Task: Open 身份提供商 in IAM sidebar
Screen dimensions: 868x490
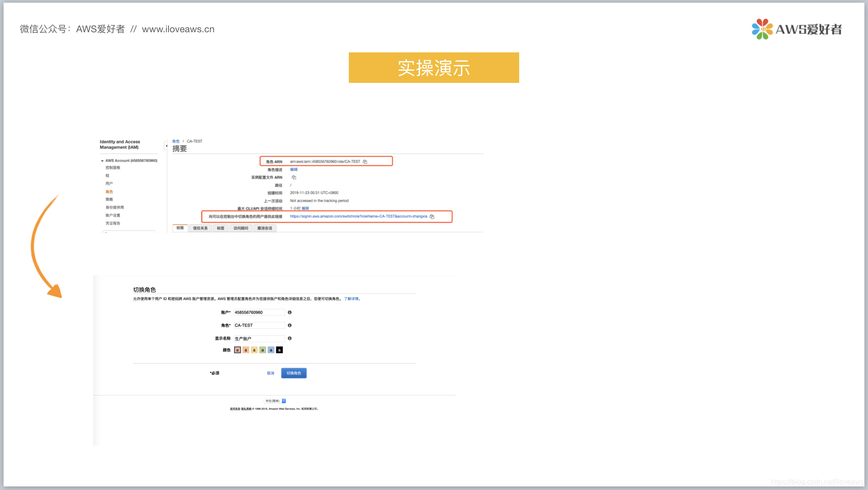Action: (115, 207)
